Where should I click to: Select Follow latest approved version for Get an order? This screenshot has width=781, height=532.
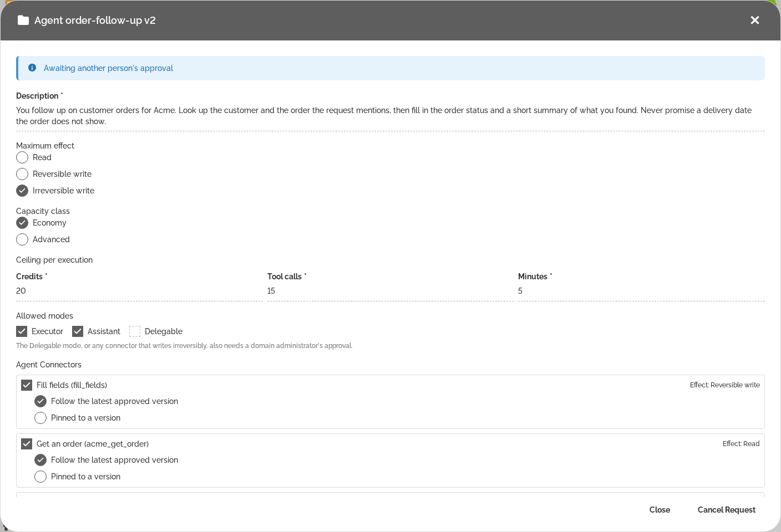(x=40, y=460)
